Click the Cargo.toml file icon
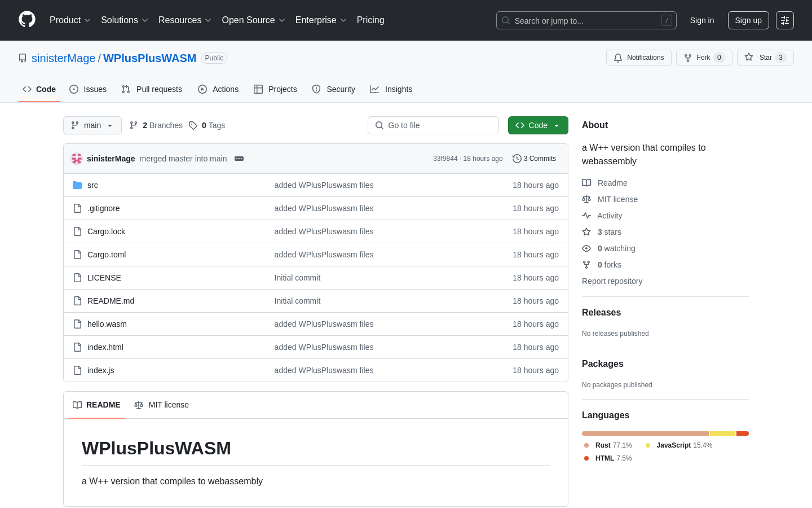The image size is (812, 508). point(77,255)
